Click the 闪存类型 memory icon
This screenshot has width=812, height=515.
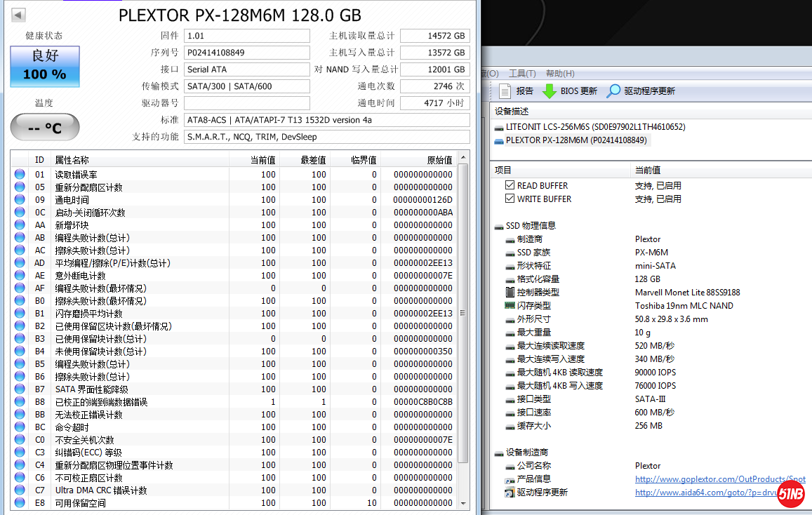510,306
